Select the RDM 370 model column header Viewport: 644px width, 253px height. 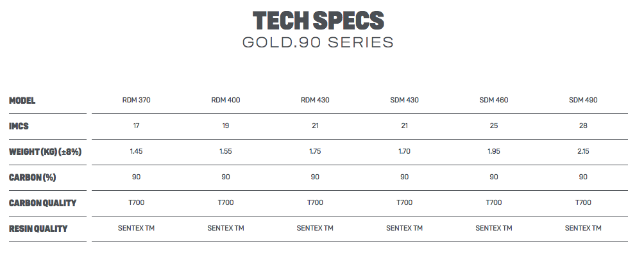[x=137, y=100]
